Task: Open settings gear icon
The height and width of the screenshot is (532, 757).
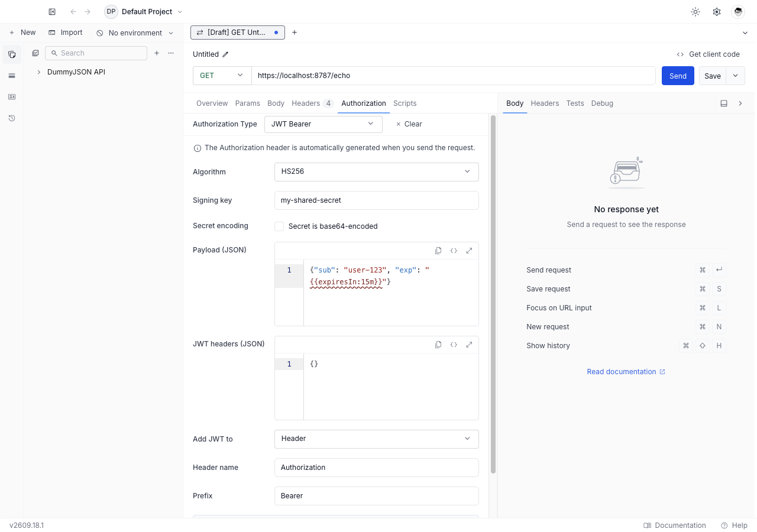Action: pyautogui.click(x=717, y=12)
